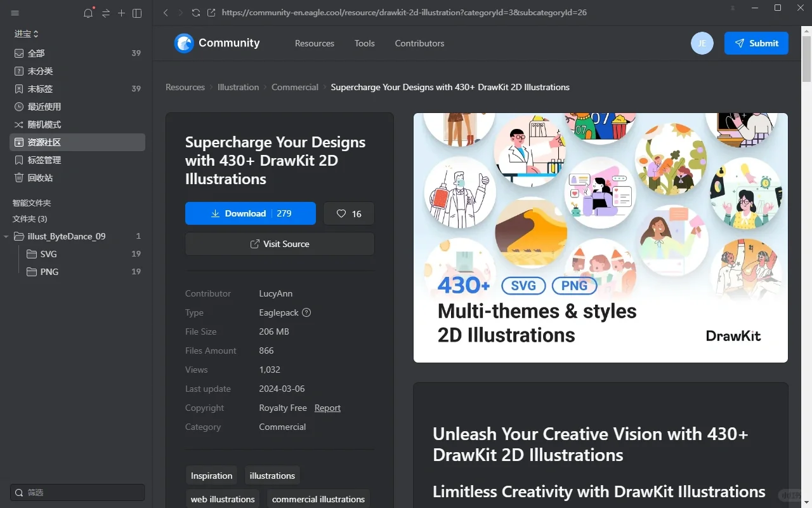Click the Eagle Community logo
The width and height of the screenshot is (812, 508).
pos(217,43)
